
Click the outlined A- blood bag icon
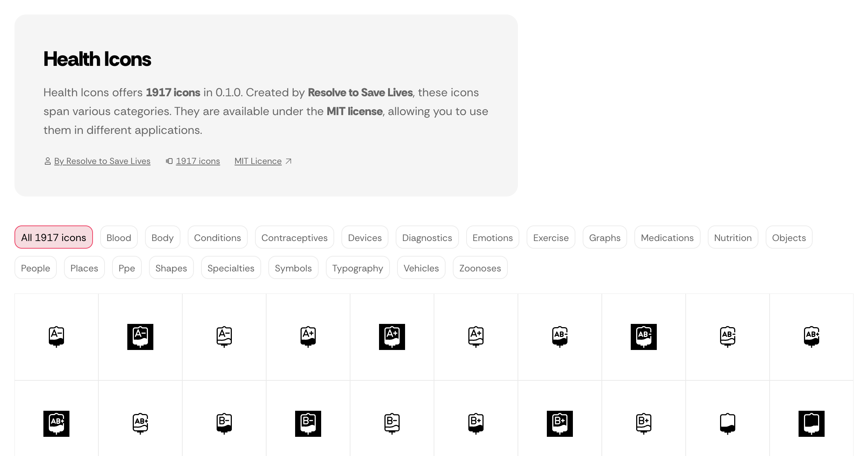pyautogui.click(x=224, y=337)
